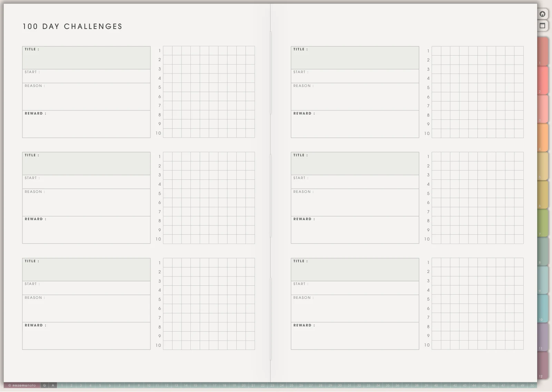Click first cell of bottom-right tracker row 10
Image resolution: width=552 pixels, height=392 pixels.
(x=436, y=345)
